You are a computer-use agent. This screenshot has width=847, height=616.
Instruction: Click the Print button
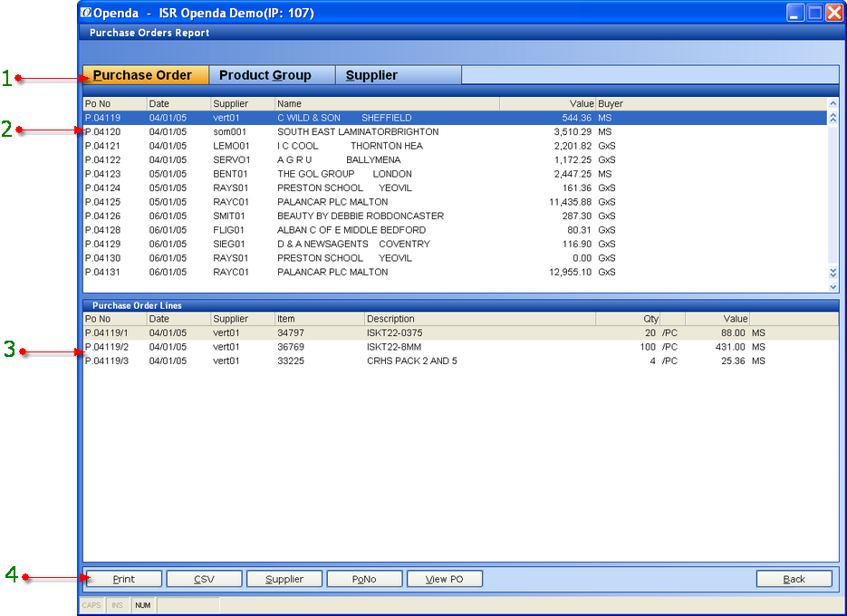coord(124,579)
